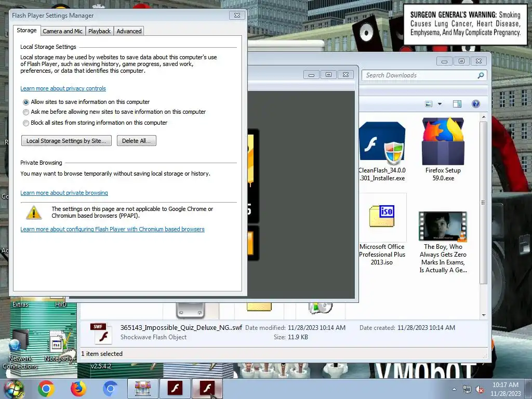Switch to the WinRAR taskbar window
The width and height of the screenshot is (532, 399).
pos(142,389)
